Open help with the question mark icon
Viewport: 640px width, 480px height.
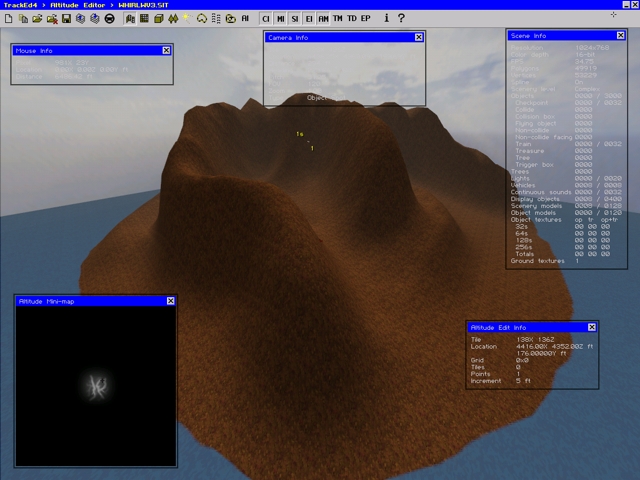[x=401, y=18]
